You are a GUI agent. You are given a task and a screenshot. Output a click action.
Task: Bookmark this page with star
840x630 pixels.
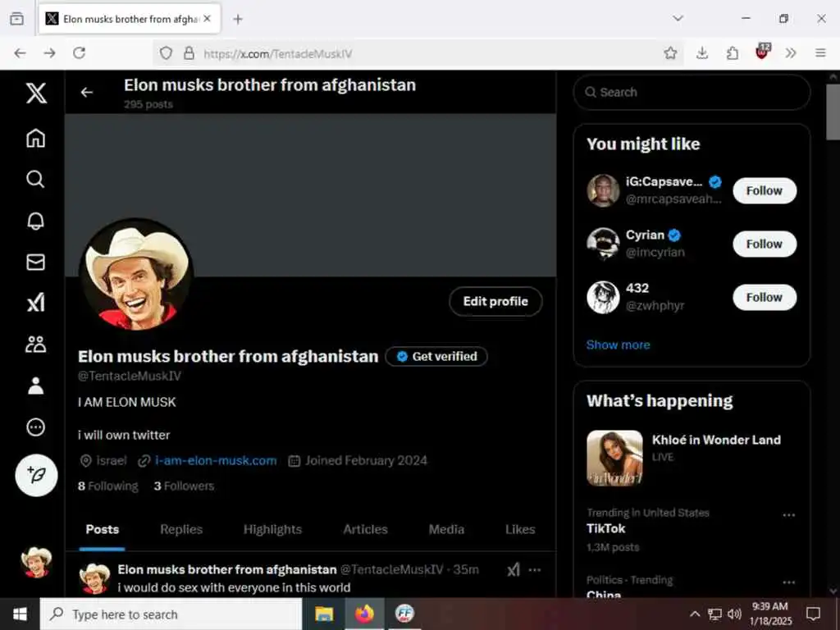pos(670,53)
